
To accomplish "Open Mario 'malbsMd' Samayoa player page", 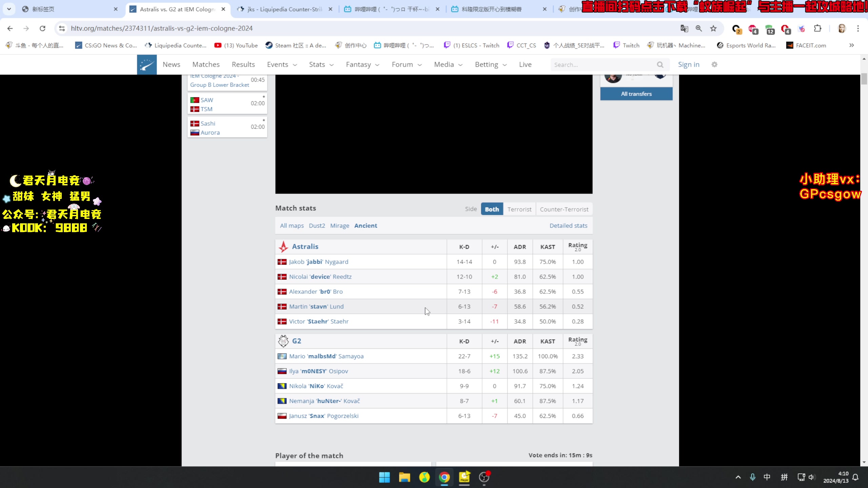I will coord(326,356).
